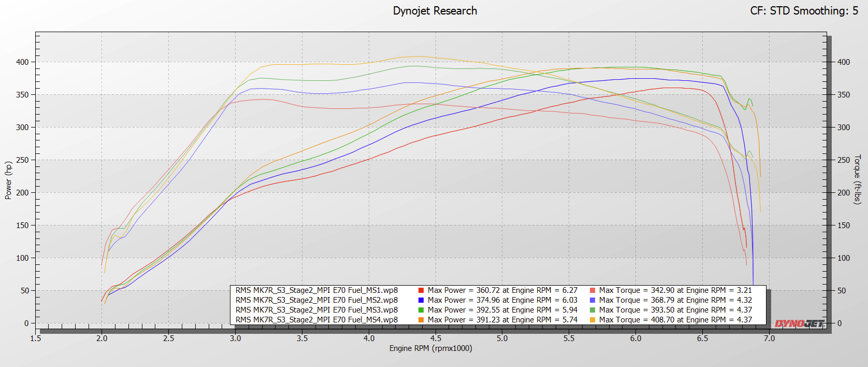
Task: Click the 1.5 tick on the RPM axis
Action: click(x=35, y=338)
